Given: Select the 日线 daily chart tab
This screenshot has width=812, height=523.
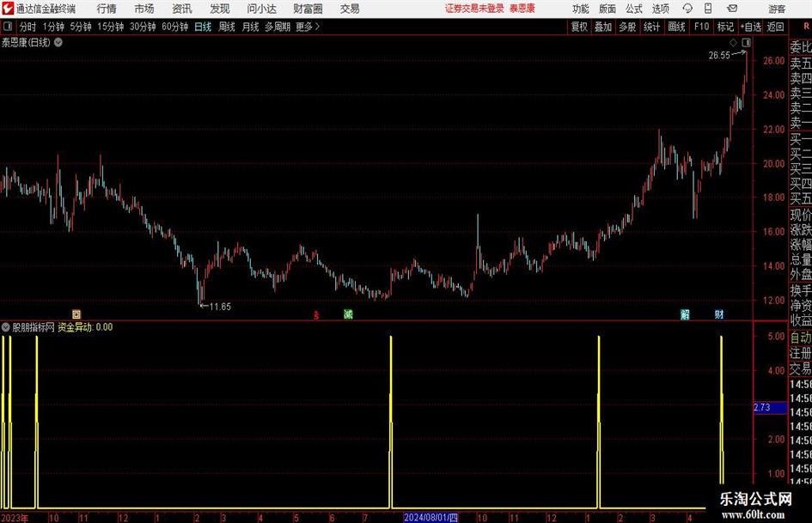Looking at the screenshot, I should 203,27.
